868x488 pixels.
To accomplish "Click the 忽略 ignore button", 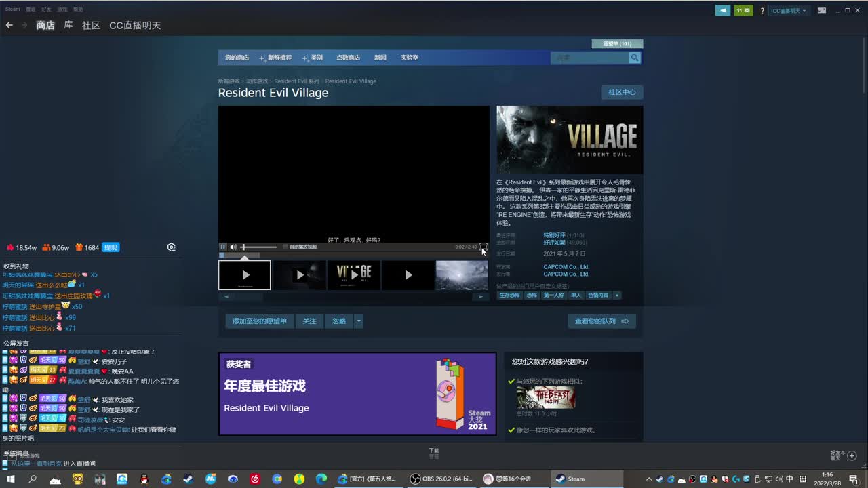I will coord(339,321).
